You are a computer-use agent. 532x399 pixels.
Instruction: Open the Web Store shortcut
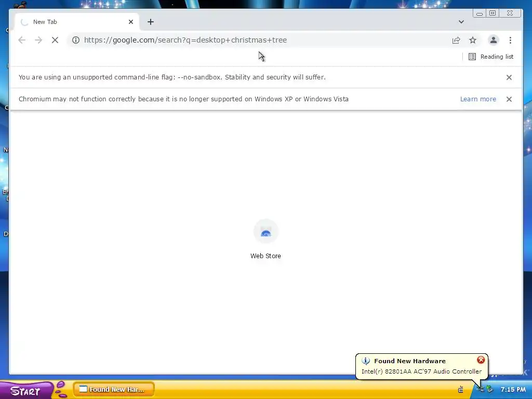pyautogui.click(x=265, y=240)
